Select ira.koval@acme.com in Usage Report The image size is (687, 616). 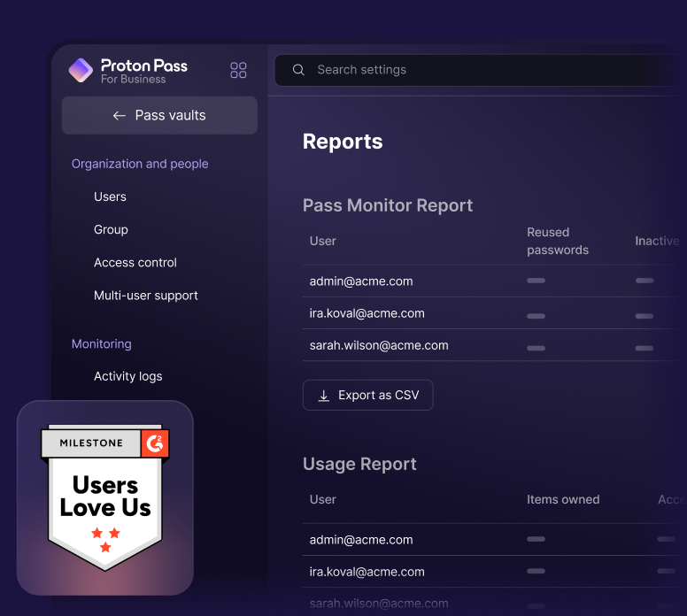coord(367,572)
